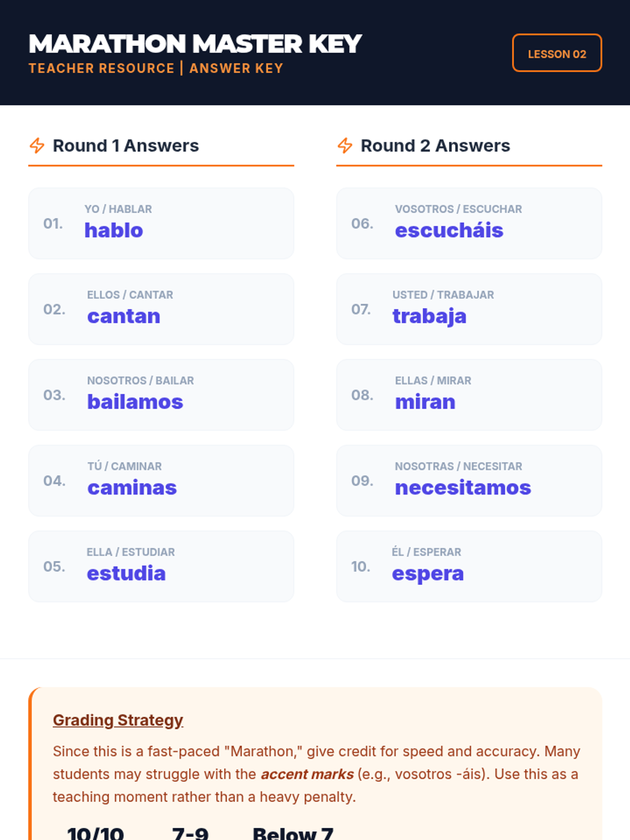Click the Round 2 Answers heading
Screen dimensions: 630x840
click(x=435, y=145)
